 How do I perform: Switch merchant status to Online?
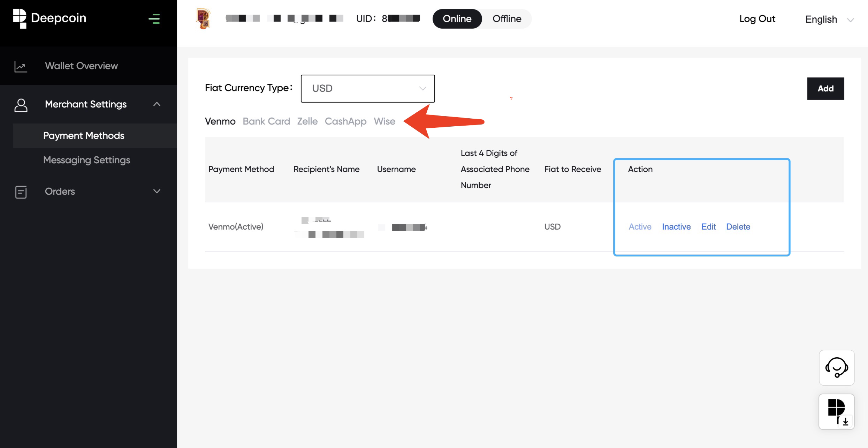(457, 19)
